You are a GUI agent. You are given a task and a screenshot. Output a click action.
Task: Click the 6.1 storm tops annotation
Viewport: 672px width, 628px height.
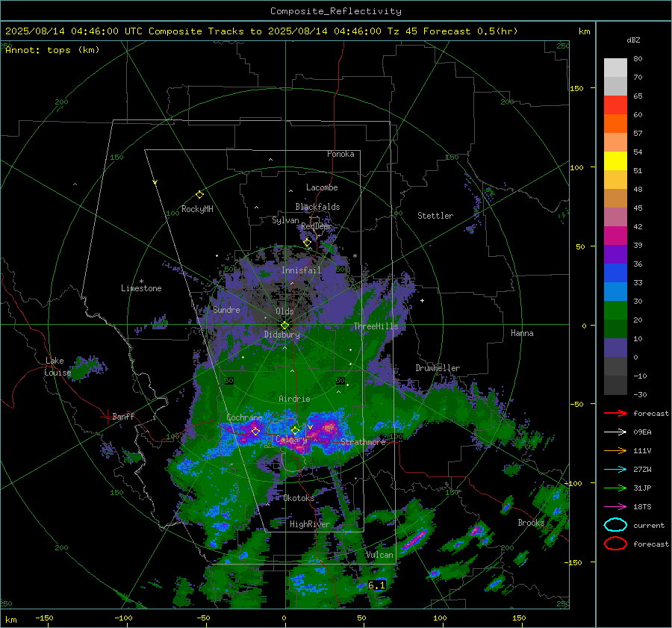[377, 585]
